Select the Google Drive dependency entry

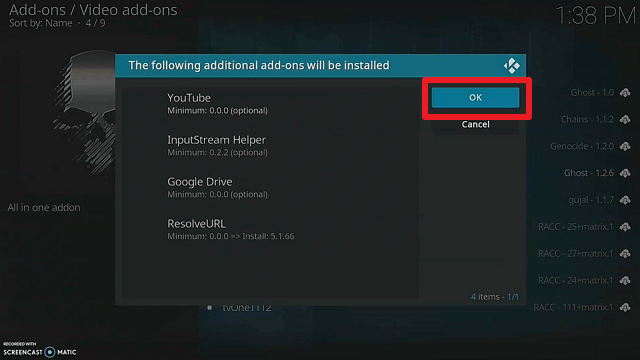(x=270, y=188)
